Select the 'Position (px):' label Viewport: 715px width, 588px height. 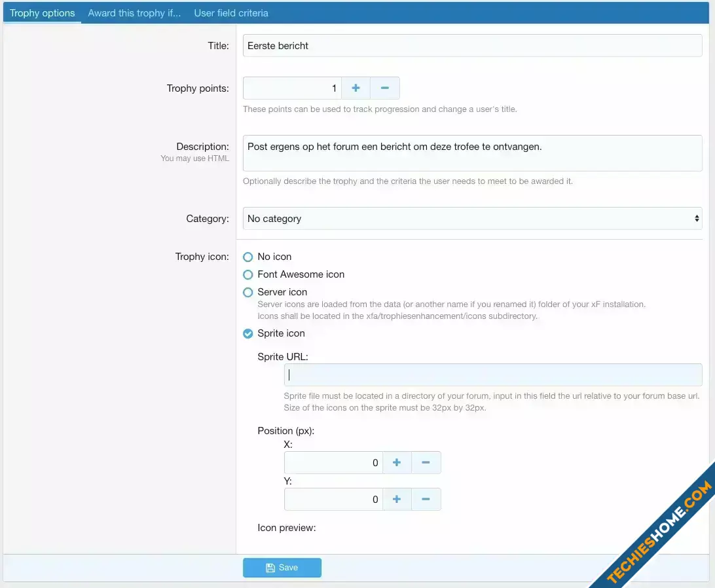[286, 431]
